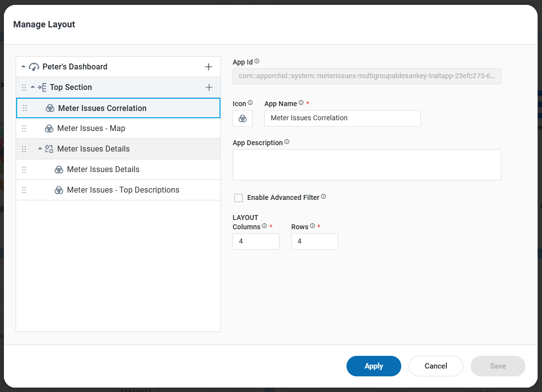The width and height of the screenshot is (542, 392).
Task: Collapse the Top Section tree node
Action: (x=33, y=87)
